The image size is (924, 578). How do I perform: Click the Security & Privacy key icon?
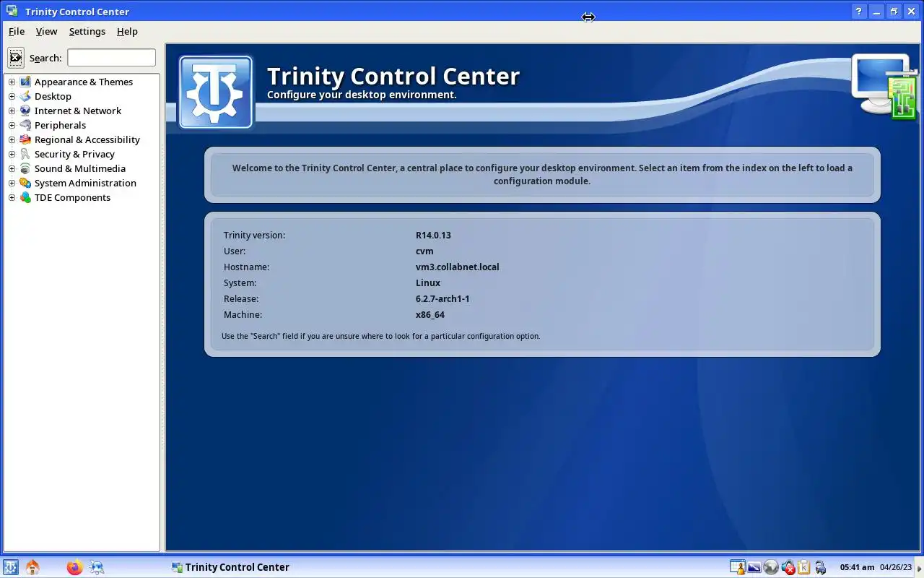(25, 154)
